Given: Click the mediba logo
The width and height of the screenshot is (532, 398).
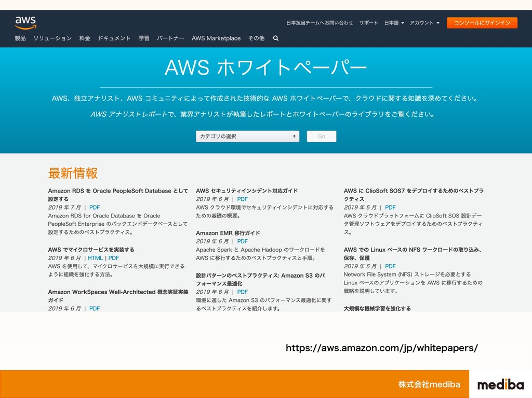Looking at the screenshot, I should [501, 385].
